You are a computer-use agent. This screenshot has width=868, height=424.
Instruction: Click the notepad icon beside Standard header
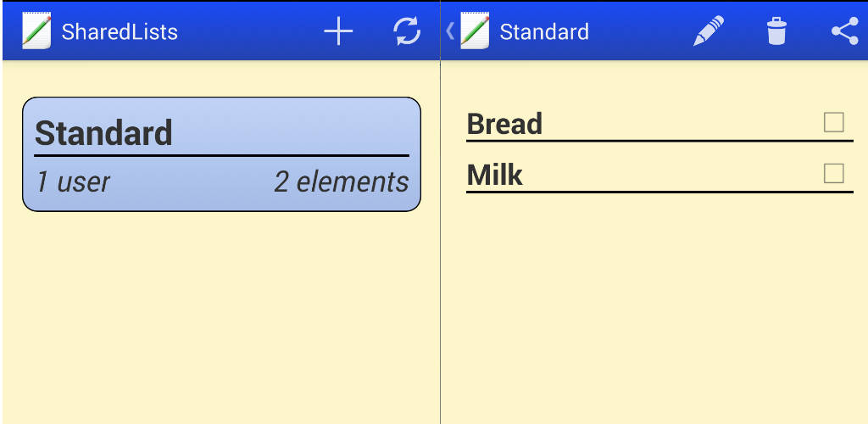[x=475, y=32]
